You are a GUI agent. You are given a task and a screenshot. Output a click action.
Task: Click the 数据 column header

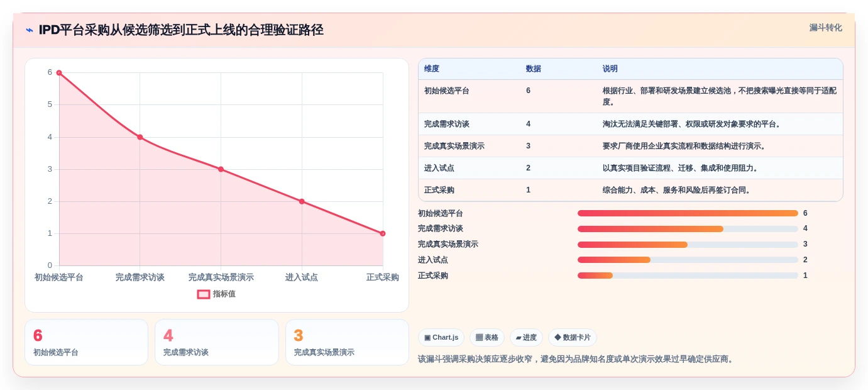tap(534, 69)
